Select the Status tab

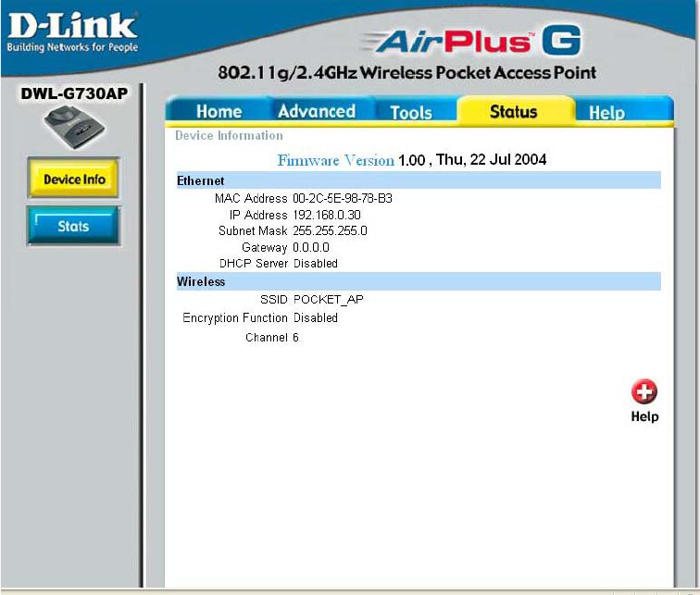pos(514,112)
